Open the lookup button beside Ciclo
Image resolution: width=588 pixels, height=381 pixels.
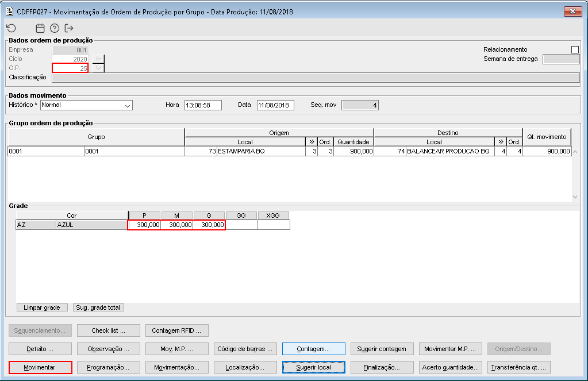[98, 59]
